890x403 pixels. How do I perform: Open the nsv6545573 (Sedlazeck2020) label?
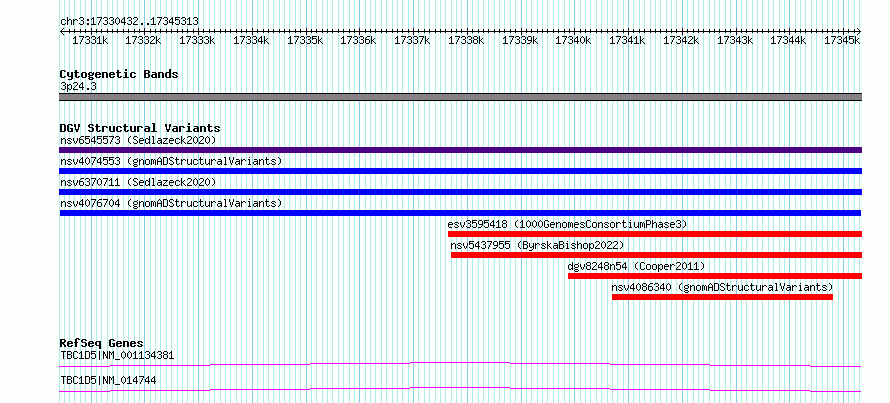coord(138,140)
